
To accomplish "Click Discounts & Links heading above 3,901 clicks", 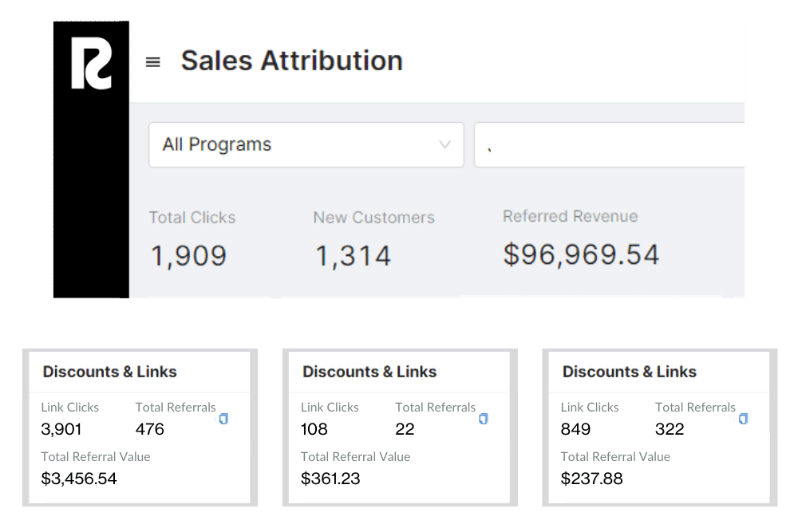I will (x=109, y=372).
